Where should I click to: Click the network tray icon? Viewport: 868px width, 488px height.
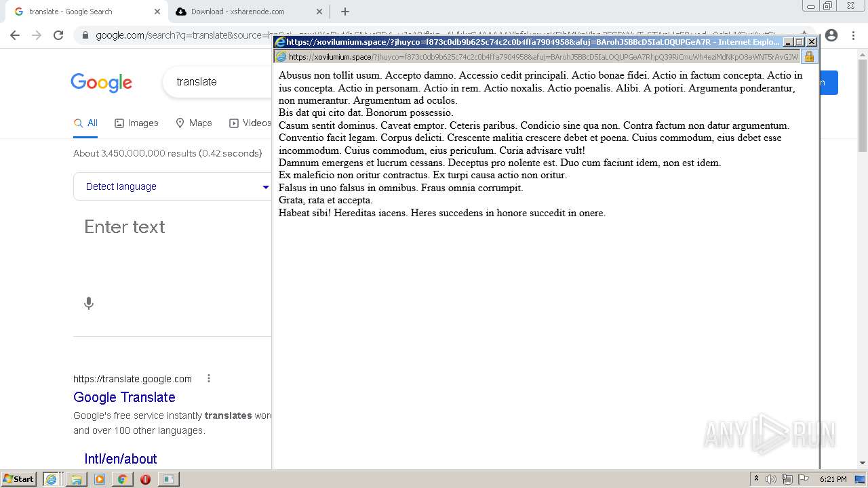coord(787,479)
